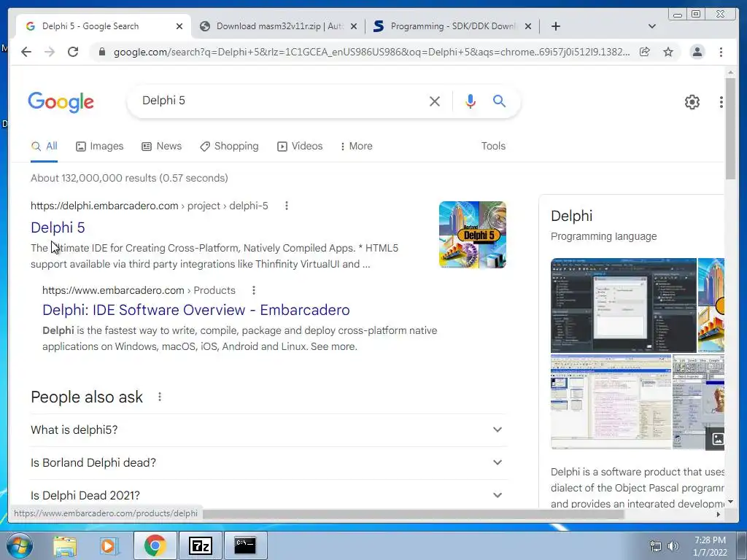Viewport: 747px width, 560px height.
Task: Click the scroll-right arrow of horizontal scrollbar
Action: 719,514
